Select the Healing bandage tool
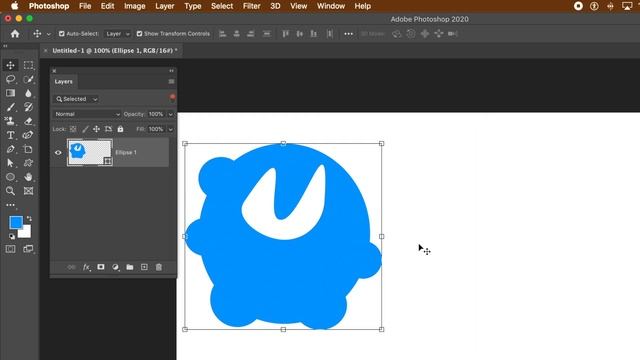This screenshot has height=360, width=640. 28,135
